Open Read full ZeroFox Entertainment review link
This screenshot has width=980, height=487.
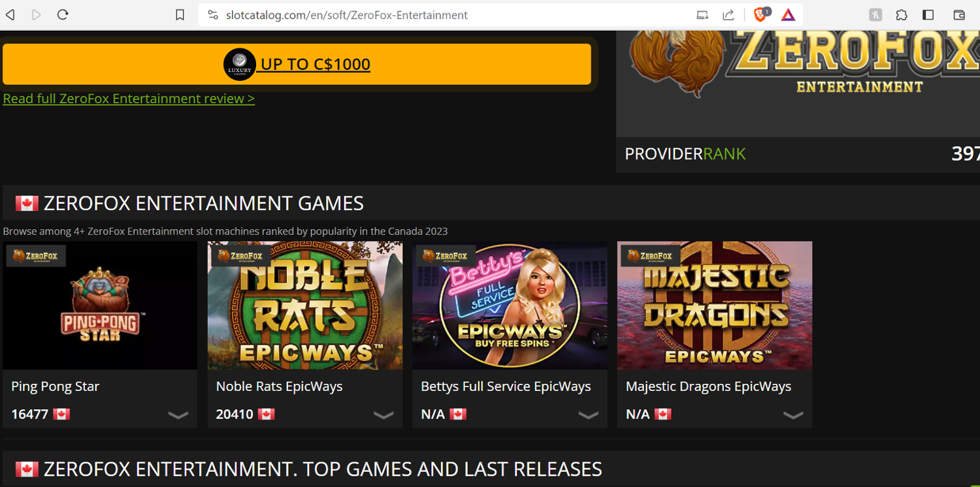[x=129, y=99]
